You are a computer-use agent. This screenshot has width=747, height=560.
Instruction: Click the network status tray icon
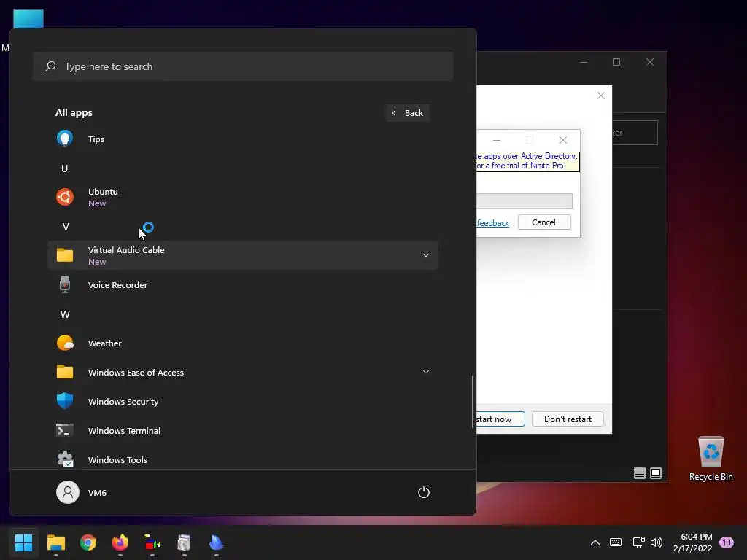[x=638, y=542]
